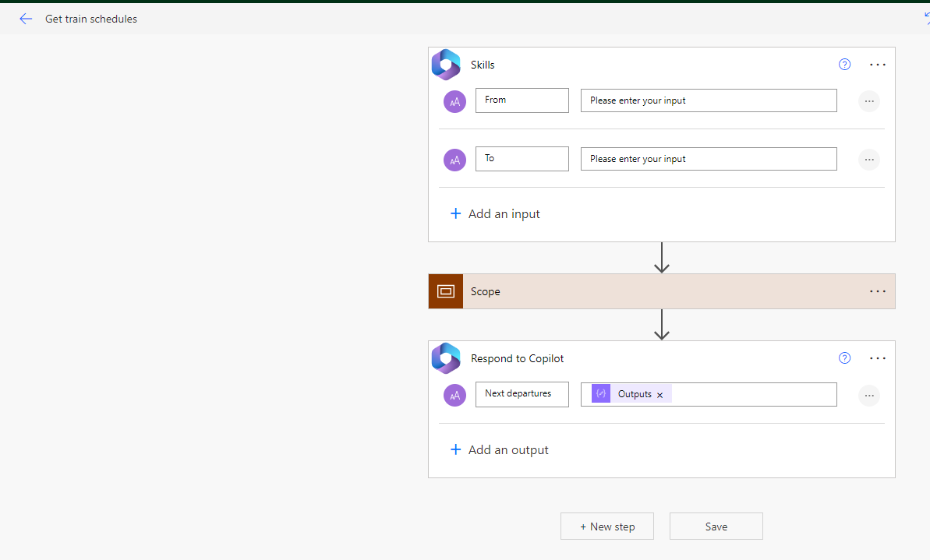Click the text type icon beside To

tap(454, 160)
